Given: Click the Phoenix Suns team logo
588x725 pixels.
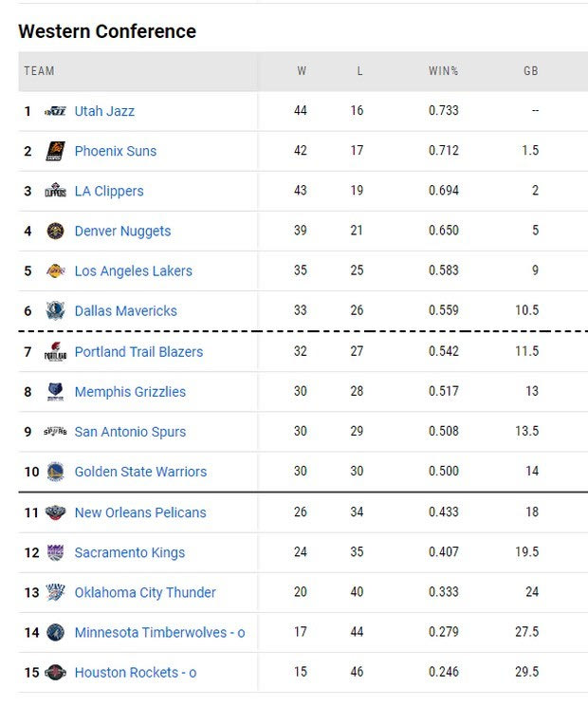Looking at the screenshot, I should pos(55,151).
